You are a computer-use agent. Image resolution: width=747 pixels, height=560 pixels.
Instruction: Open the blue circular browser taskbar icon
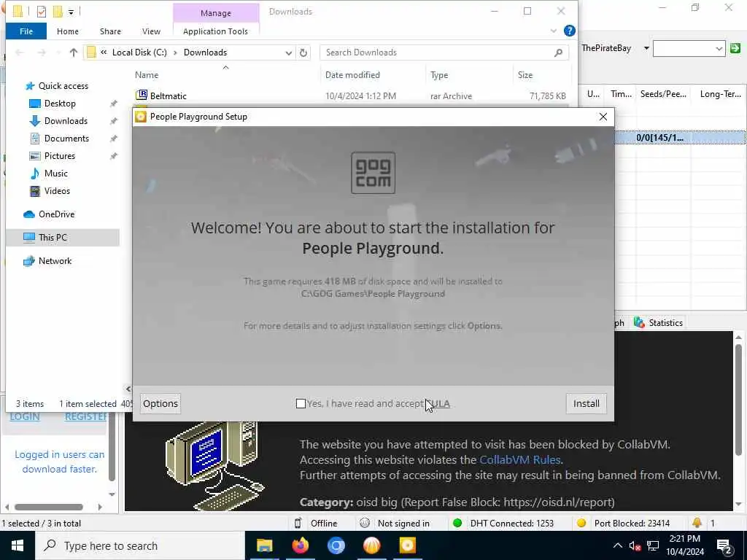pyautogui.click(x=336, y=545)
